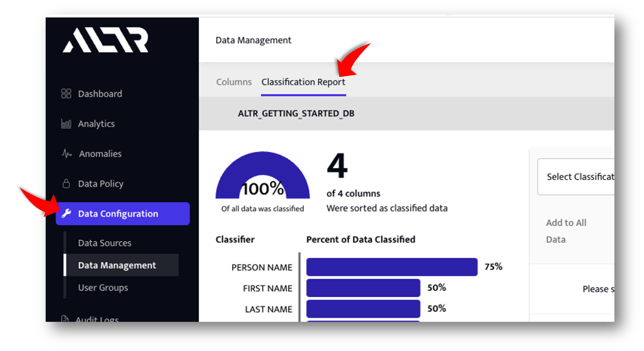
Task: Click the Audit Logs document icon
Action: tap(65, 319)
